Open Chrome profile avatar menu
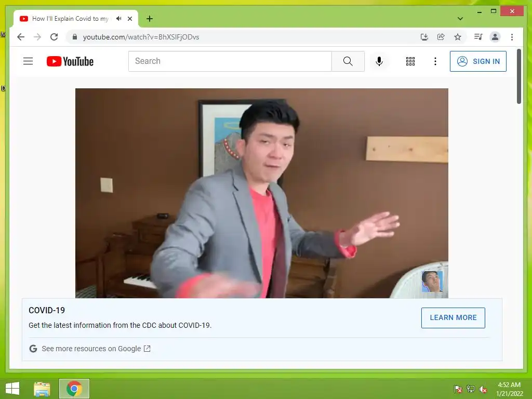 point(495,37)
